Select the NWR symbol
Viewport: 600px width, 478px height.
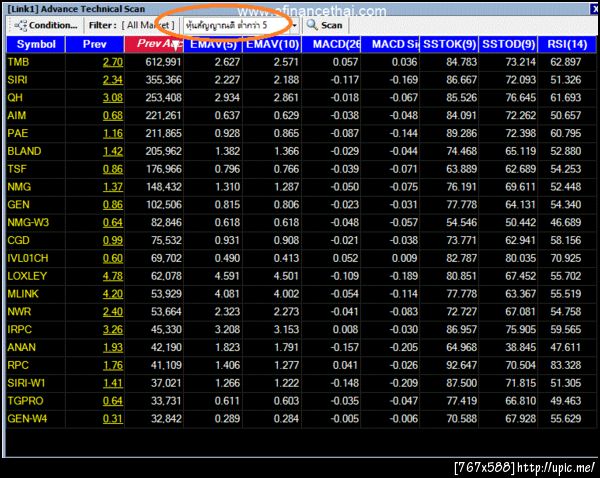point(19,312)
